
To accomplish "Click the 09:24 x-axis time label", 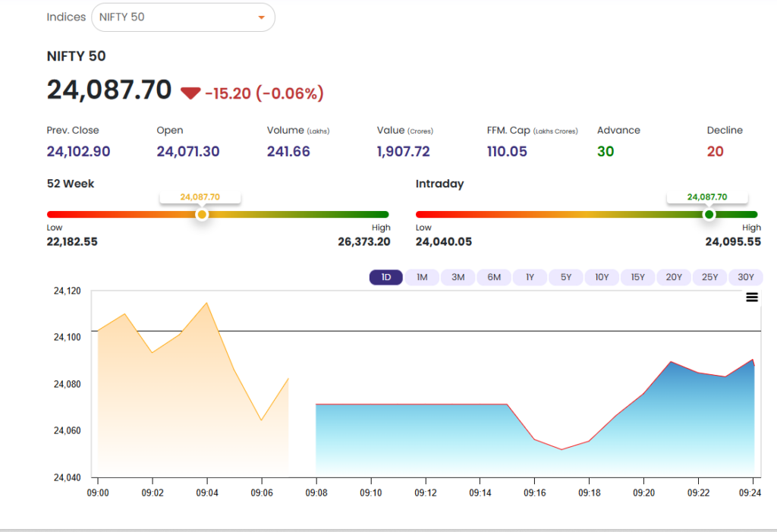I will pyautogui.click(x=750, y=493).
